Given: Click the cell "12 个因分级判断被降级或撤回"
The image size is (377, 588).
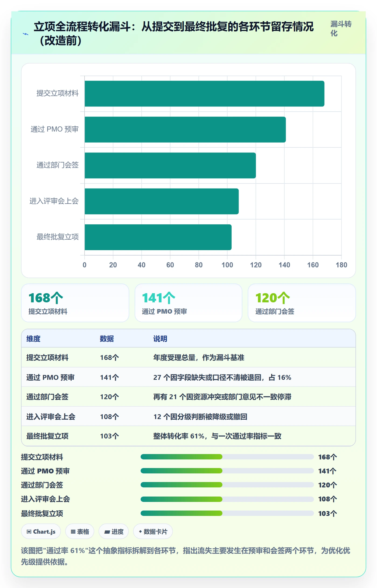Looking at the screenshot, I should click(200, 417).
